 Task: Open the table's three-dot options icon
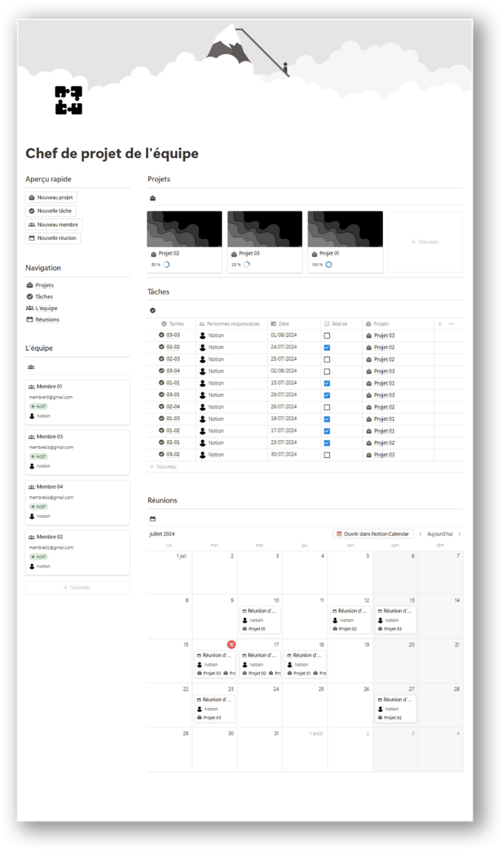[452, 324]
